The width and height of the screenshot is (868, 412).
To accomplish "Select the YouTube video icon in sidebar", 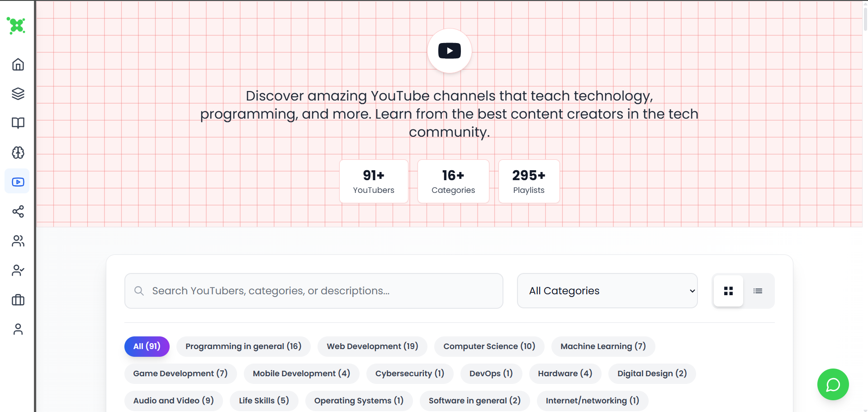I will pos(18,182).
